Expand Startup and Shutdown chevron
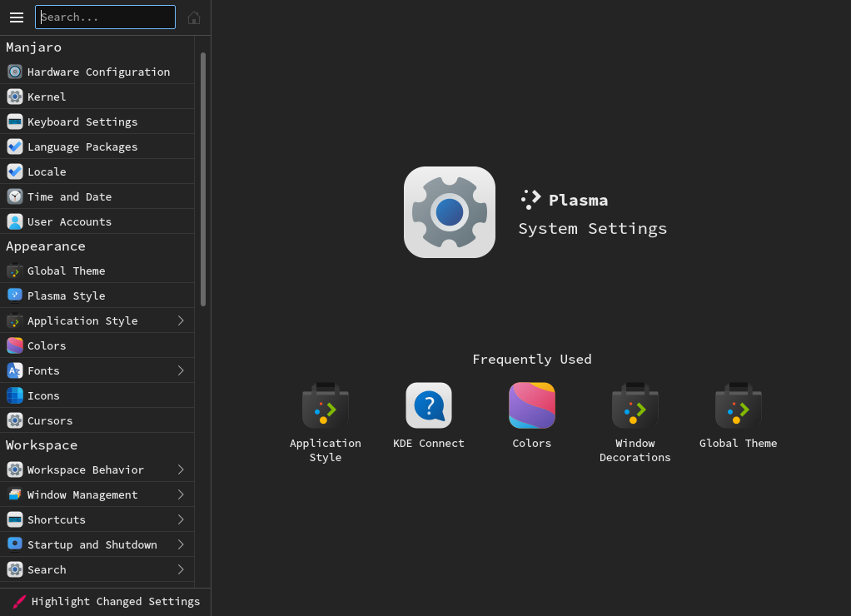Viewport: 851px width, 616px height. click(x=181, y=544)
